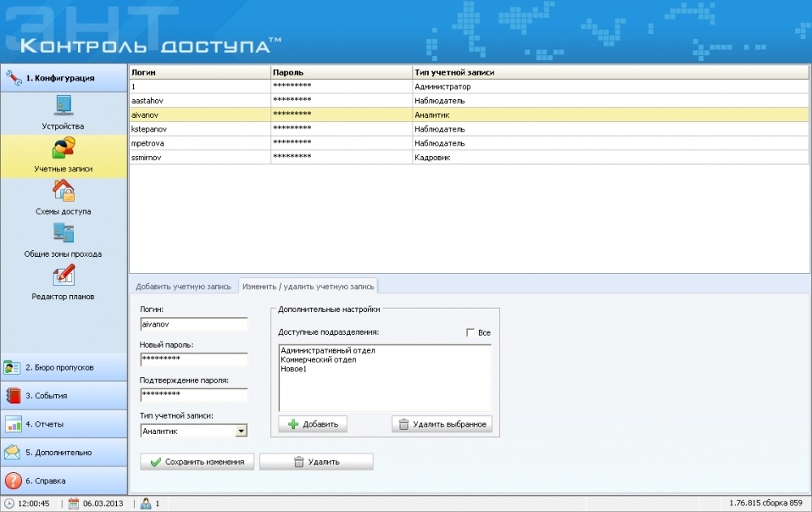Select Административный отдел in the list

[x=328, y=350]
